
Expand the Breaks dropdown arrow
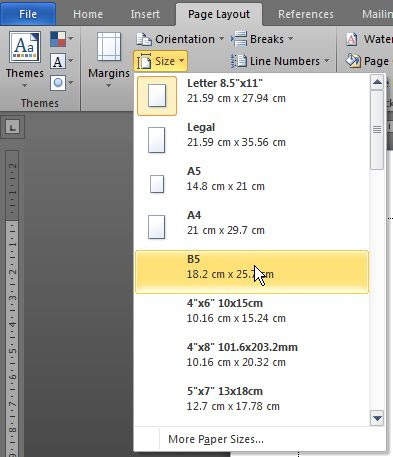point(291,39)
